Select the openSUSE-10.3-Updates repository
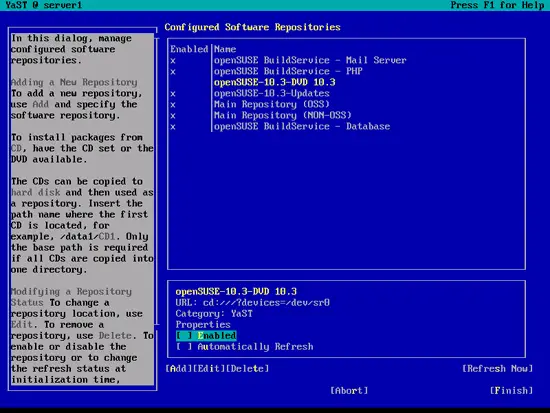The width and height of the screenshot is (550, 413). click(x=271, y=93)
